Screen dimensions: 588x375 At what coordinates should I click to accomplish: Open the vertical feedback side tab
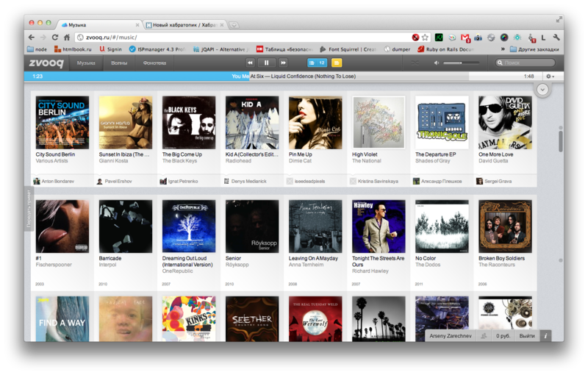(29, 209)
